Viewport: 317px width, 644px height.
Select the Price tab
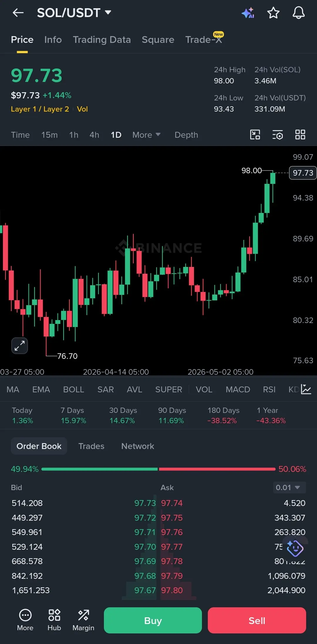22,40
